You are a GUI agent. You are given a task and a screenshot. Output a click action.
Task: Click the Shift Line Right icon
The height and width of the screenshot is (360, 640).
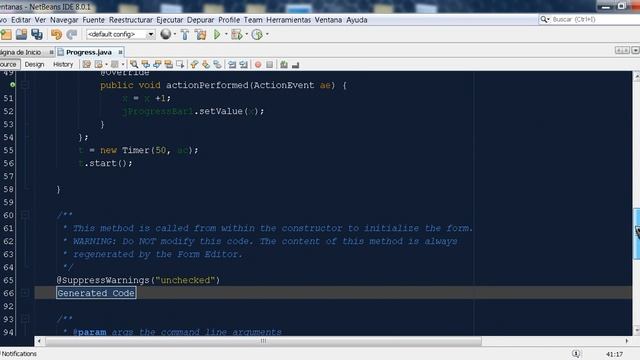(x=244, y=64)
